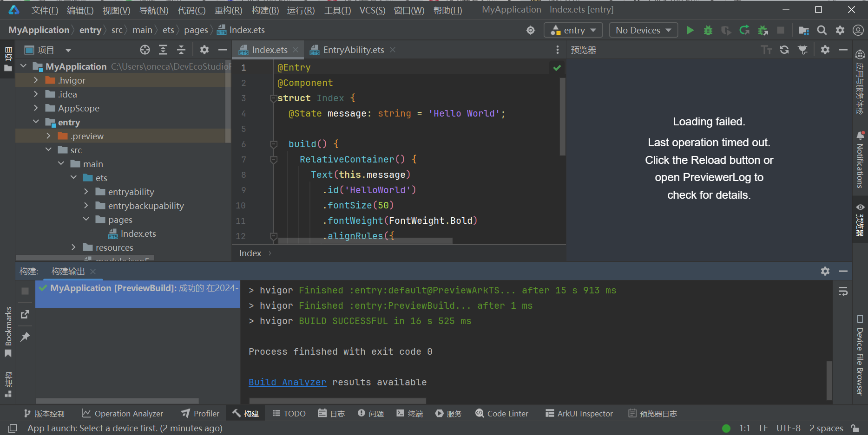Toggle tool windows icon in status bar

pyautogui.click(x=13, y=428)
